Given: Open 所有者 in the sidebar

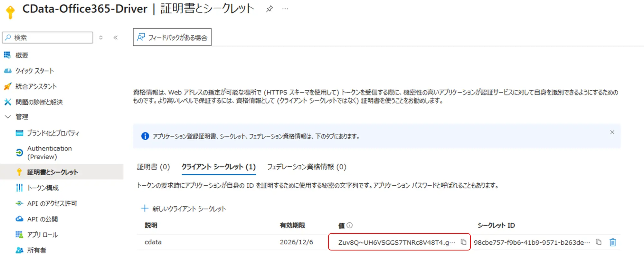Looking at the screenshot, I should pos(36,250).
